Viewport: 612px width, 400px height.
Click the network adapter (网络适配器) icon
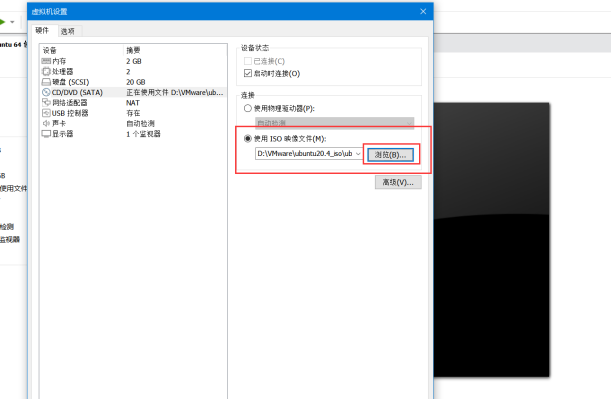pos(46,103)
